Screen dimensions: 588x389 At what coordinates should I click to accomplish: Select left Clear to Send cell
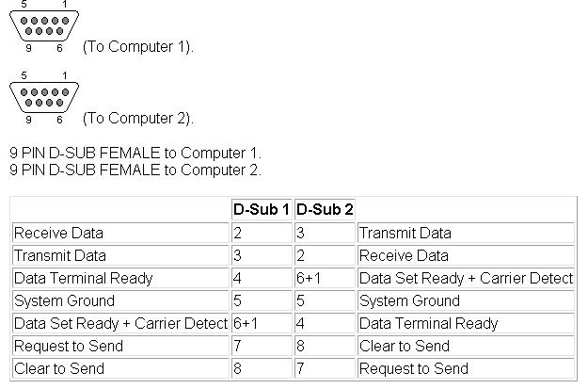click(x=120, y=368)
